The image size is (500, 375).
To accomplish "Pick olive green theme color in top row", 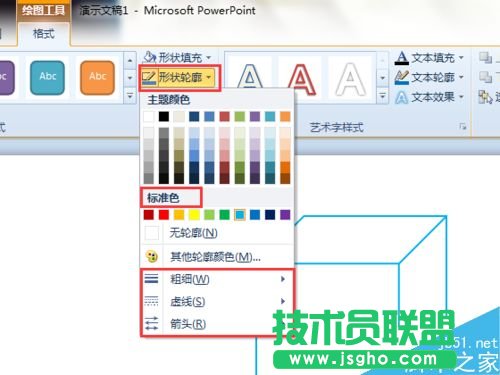I will pos(239,116).
